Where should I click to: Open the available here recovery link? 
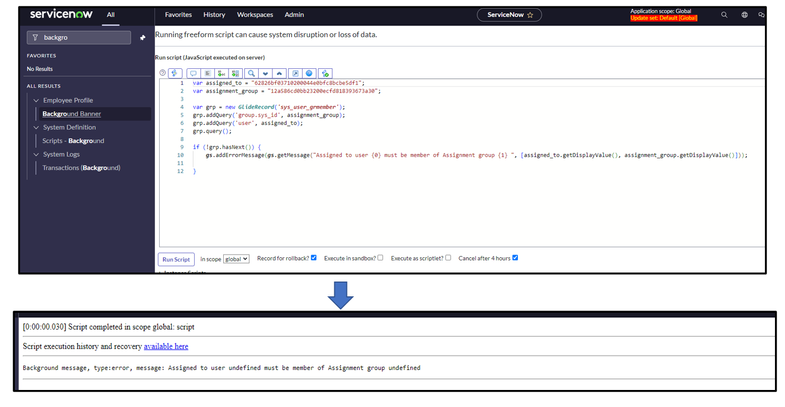[x=166, y=346]
